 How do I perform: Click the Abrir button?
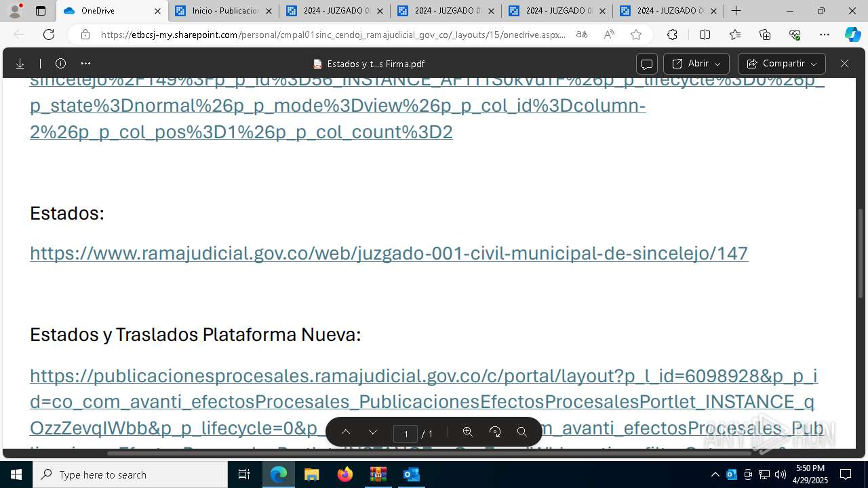696,64
